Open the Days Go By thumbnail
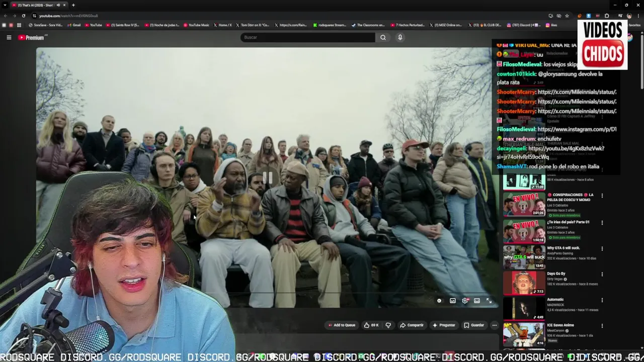The width and height of the screenshot is (644, 362). pyautogui.click(x=524, y=283)
